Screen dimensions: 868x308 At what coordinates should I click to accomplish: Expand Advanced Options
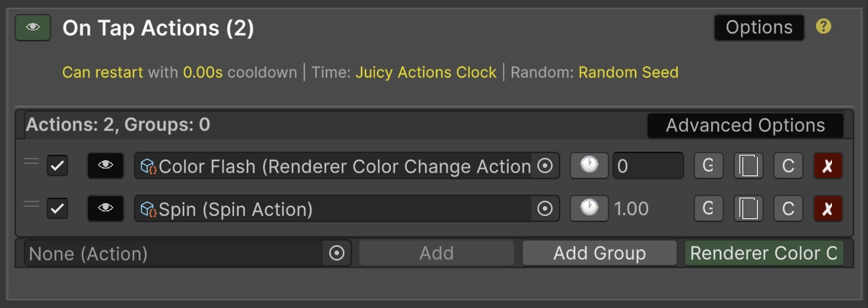(x=745, y=126)
